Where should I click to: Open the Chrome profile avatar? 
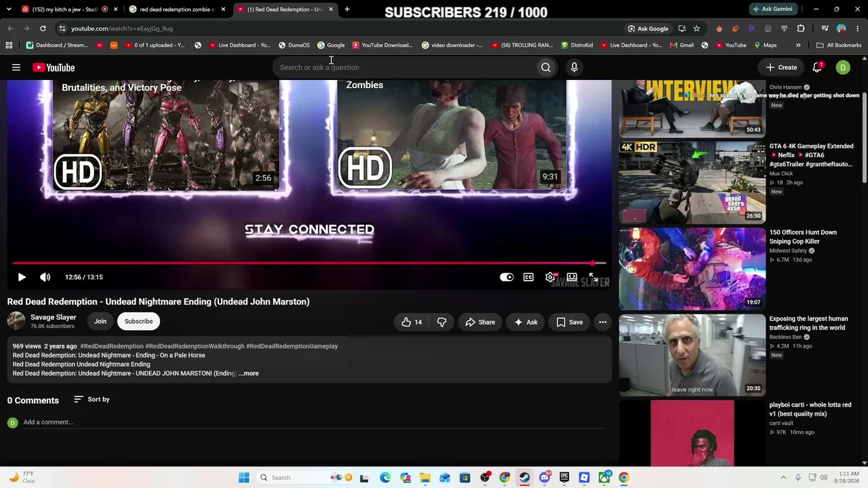tap(842, 28)
